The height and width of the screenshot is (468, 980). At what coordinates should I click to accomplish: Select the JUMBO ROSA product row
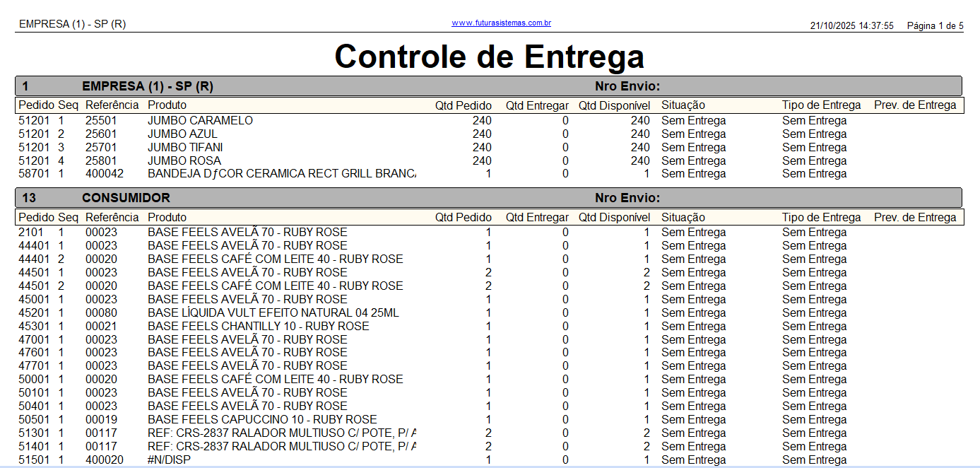[x=184, y=161]
